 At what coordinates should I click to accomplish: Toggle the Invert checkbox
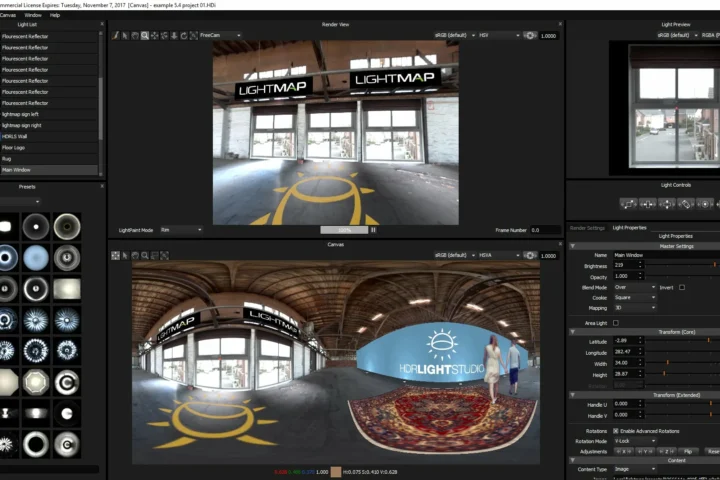click(x=682, y=288)
